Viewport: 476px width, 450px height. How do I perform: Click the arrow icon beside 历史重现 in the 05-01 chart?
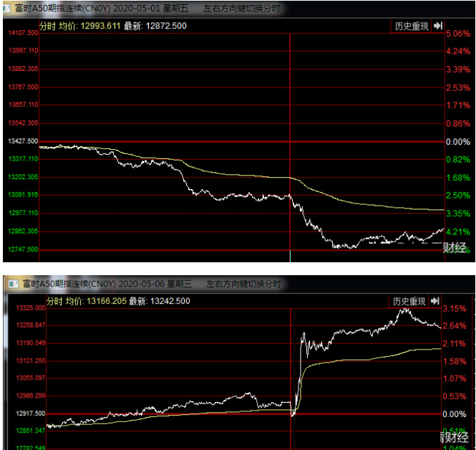pyautogui.click(x=436, y=27)
